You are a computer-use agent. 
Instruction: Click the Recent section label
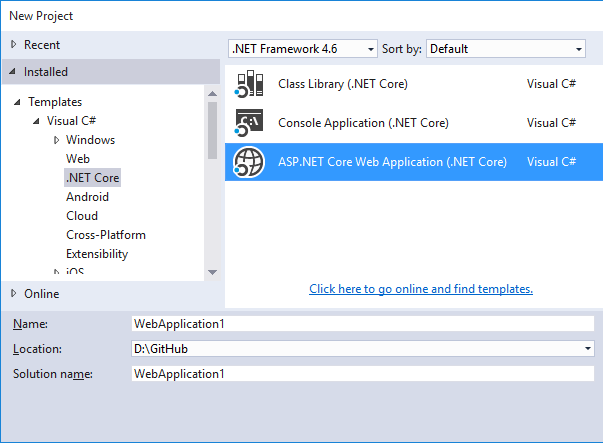[42, 45]
